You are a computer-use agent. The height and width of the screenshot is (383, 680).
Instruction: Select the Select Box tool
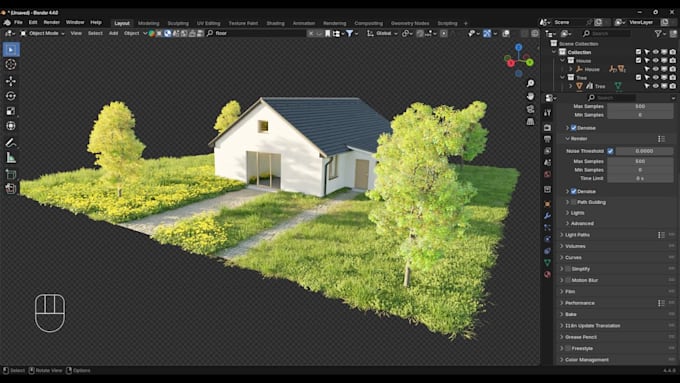tap(11, 49)
